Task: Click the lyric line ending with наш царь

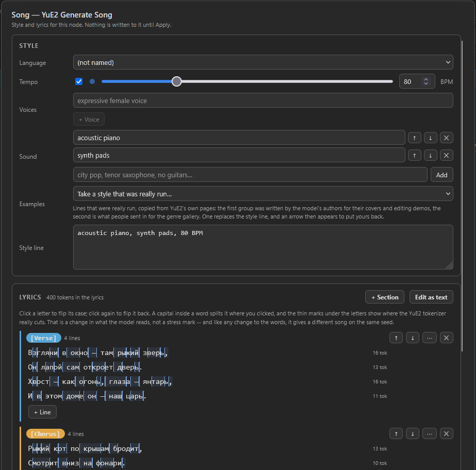Action: pyautogui.click(x=87, y=396)
